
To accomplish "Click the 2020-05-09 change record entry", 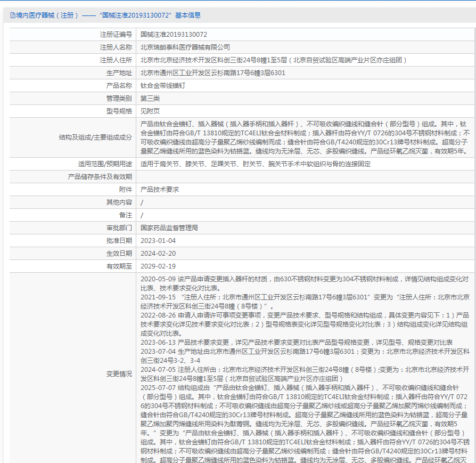I will (x=305, y=283).
